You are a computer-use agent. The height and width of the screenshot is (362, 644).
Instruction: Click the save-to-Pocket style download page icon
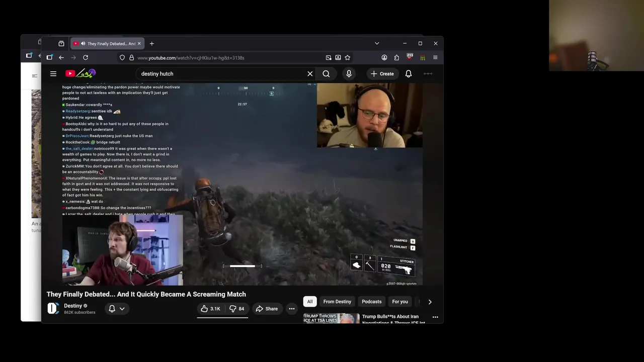tap(338, 58)
